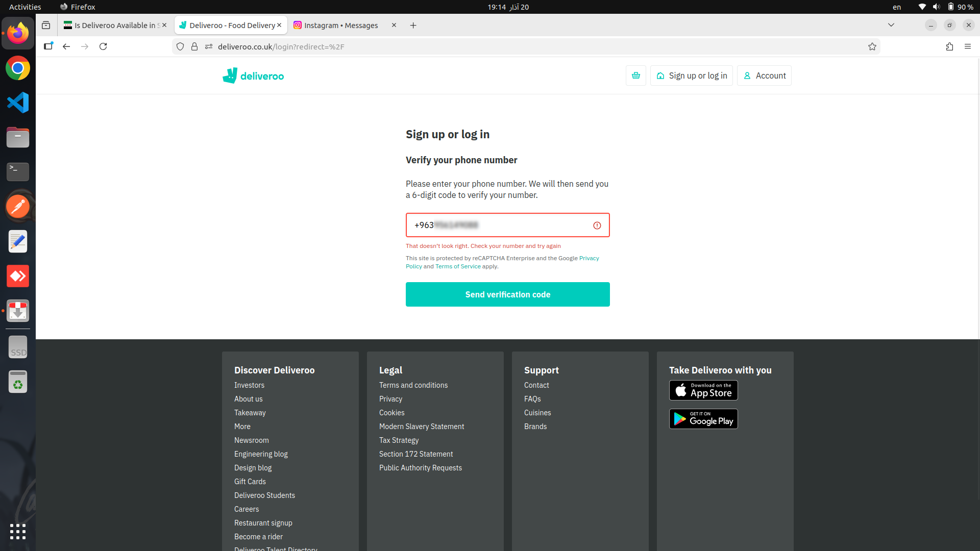Bookmark this page with star icon
Image resolution: width=980 pixels, height=551 pixels.
pos(872,46)
